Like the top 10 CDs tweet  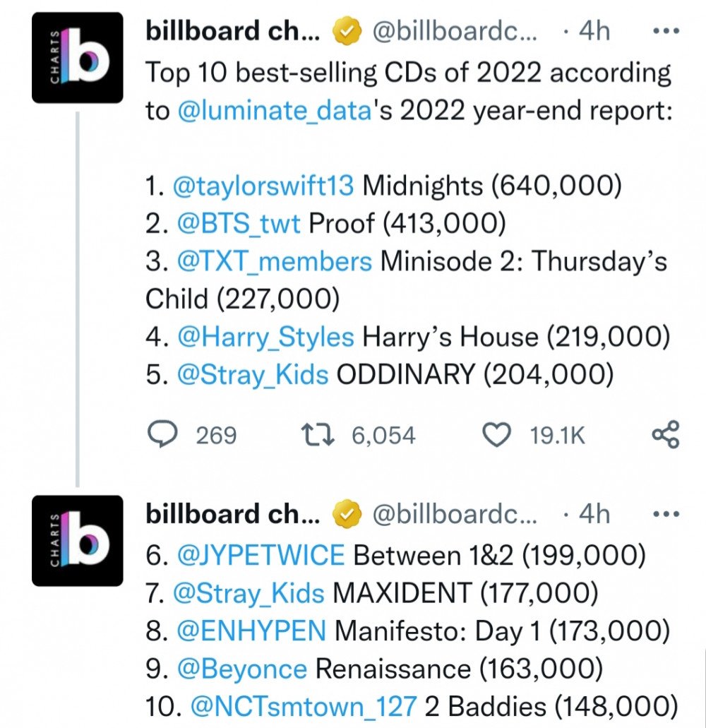[496, 434]
